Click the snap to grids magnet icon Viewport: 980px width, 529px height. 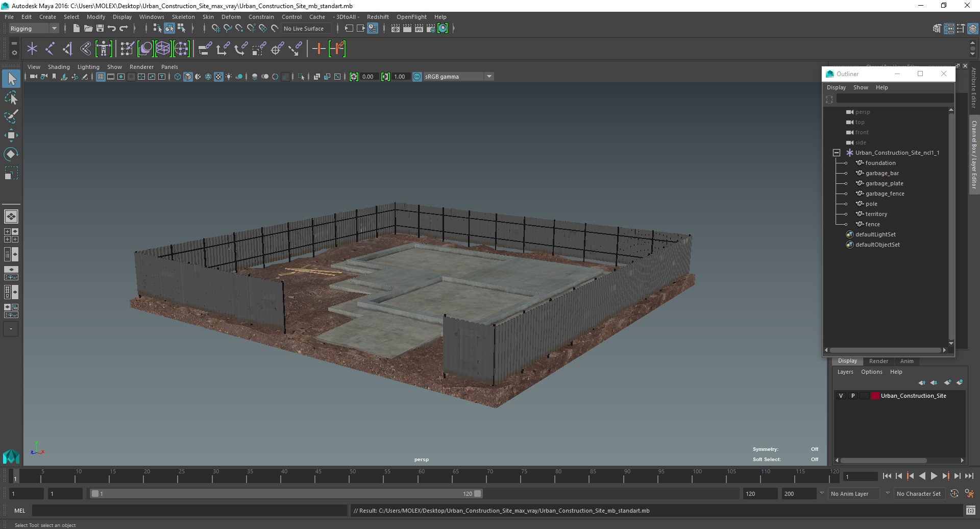click(215, 29)
